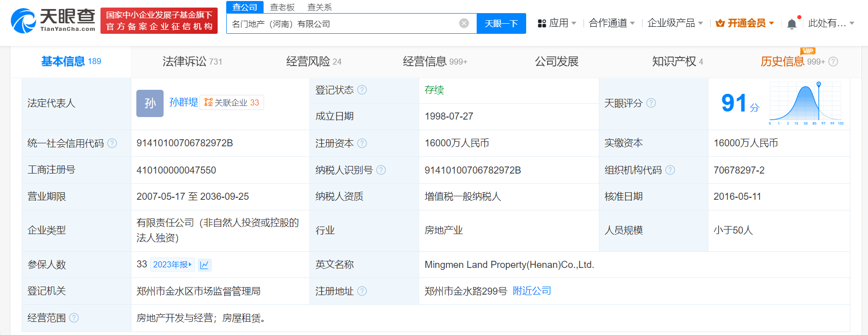Show help for 统一社会信用代码
Viewport: 868px width, 335px height.
[x=112, y=143]
